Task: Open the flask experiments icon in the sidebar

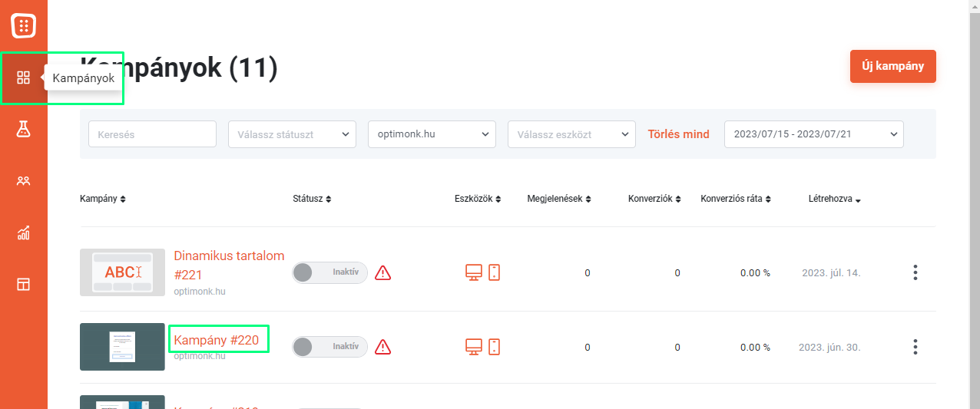Action: tap(24, 129)
